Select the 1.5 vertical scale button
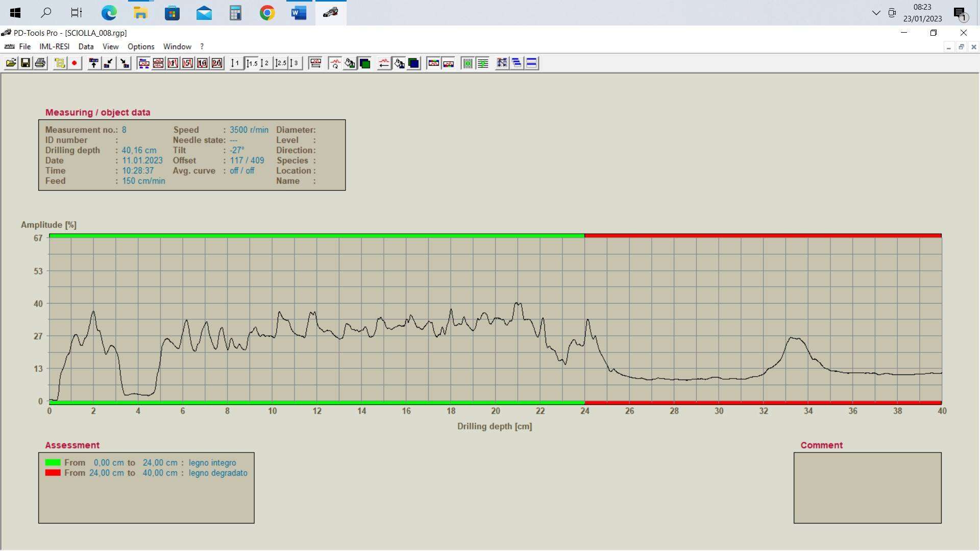980x551 pixels. point(252,63)
